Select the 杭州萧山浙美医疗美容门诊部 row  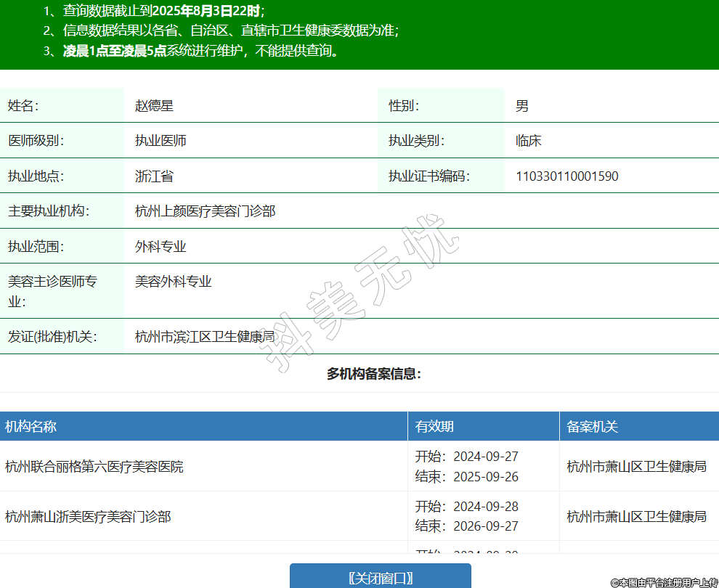tap(88, 517)
